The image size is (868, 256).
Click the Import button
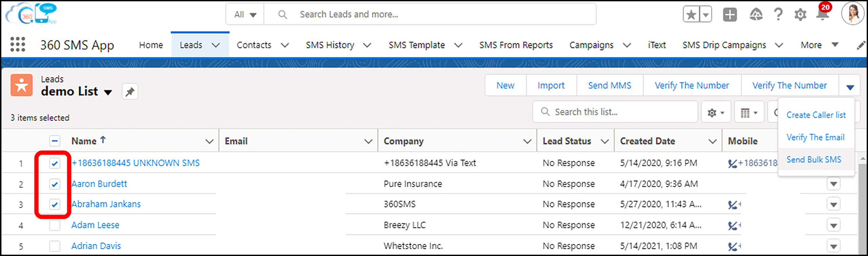tap(551, 86)
